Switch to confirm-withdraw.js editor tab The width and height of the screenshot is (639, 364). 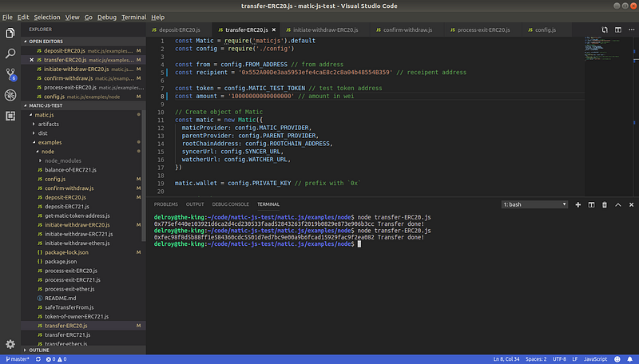pos(407,30)
